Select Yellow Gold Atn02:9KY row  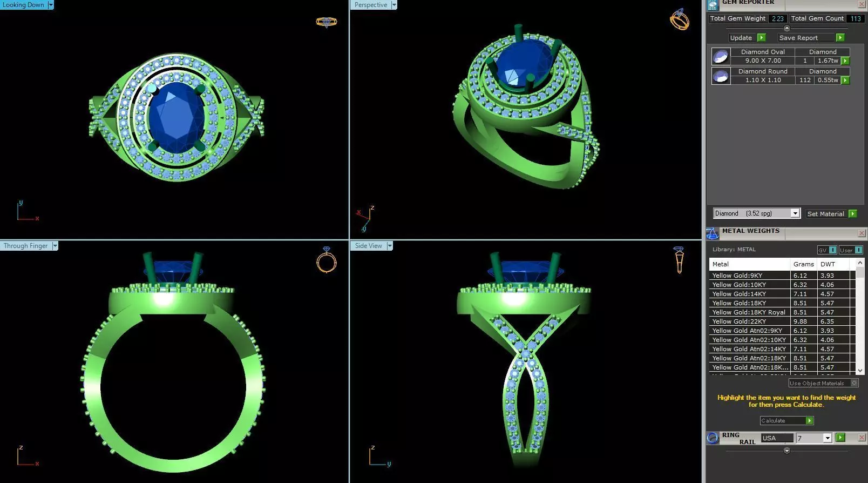pos(782,331)
